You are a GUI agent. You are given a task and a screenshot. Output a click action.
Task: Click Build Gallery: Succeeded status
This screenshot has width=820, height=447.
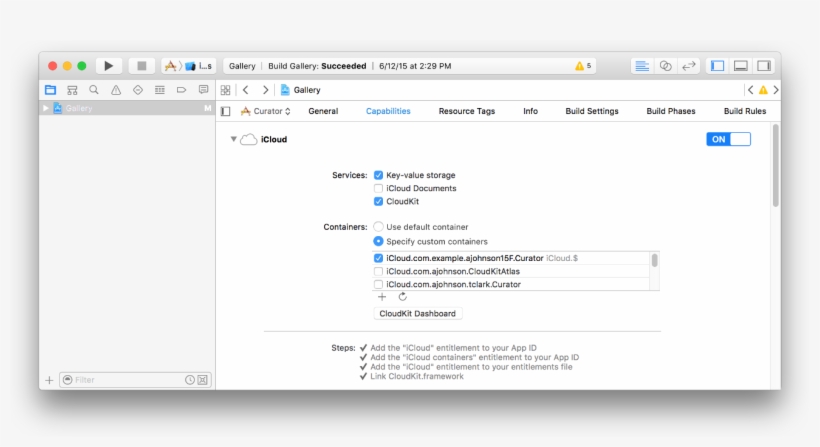click(317, 66)
